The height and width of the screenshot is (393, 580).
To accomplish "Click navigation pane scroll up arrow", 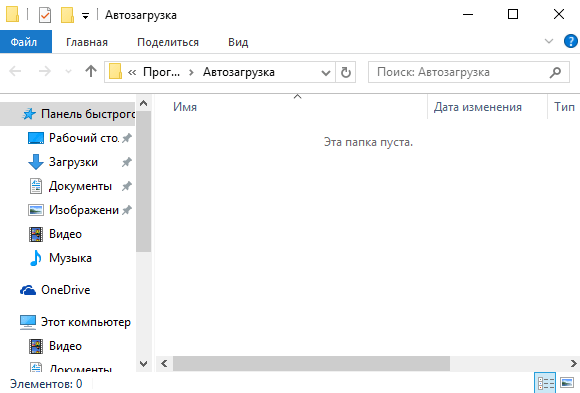I will click(144, 103).
